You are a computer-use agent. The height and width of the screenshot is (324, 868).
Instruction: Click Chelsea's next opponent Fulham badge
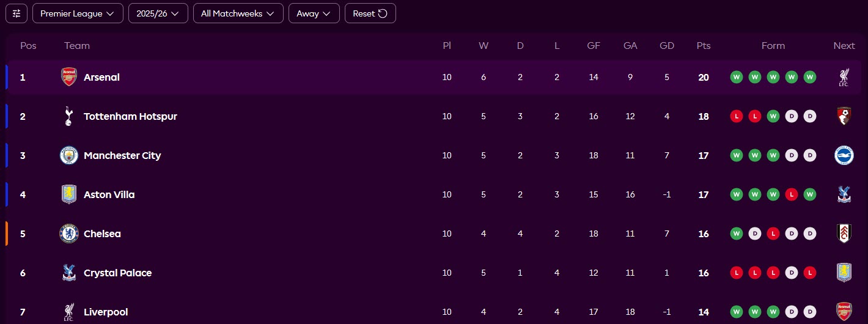click(844, 234)
